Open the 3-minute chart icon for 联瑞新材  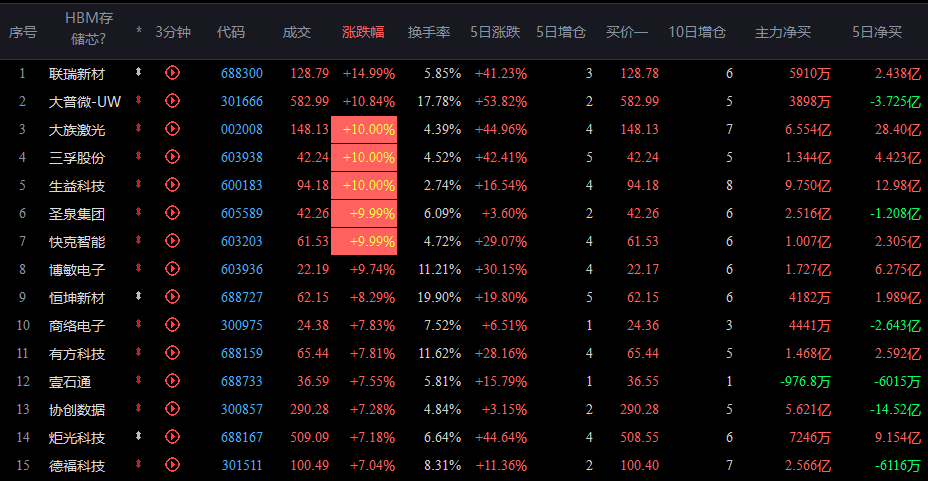[x=172, y=73]
